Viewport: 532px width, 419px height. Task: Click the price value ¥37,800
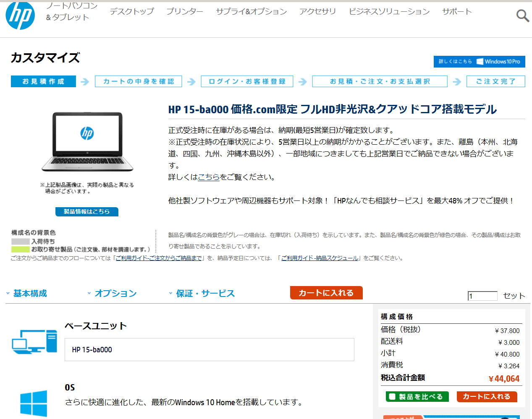[507, 331]
